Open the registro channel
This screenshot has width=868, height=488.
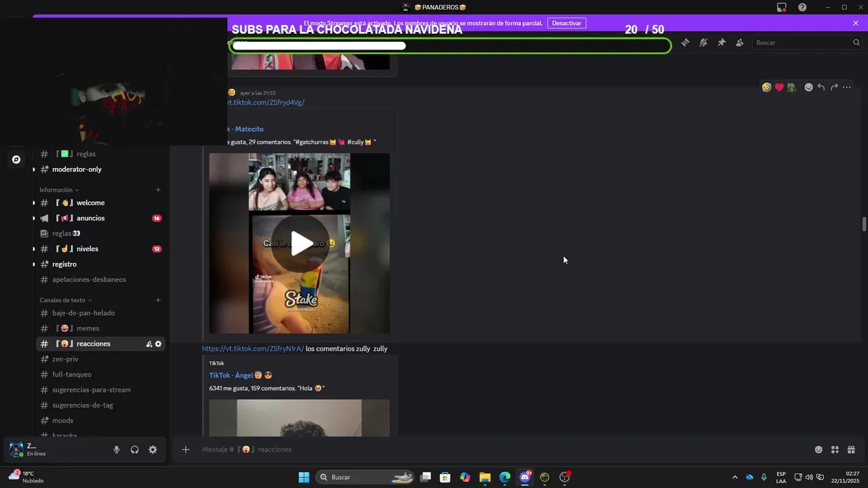click(101, 264)
